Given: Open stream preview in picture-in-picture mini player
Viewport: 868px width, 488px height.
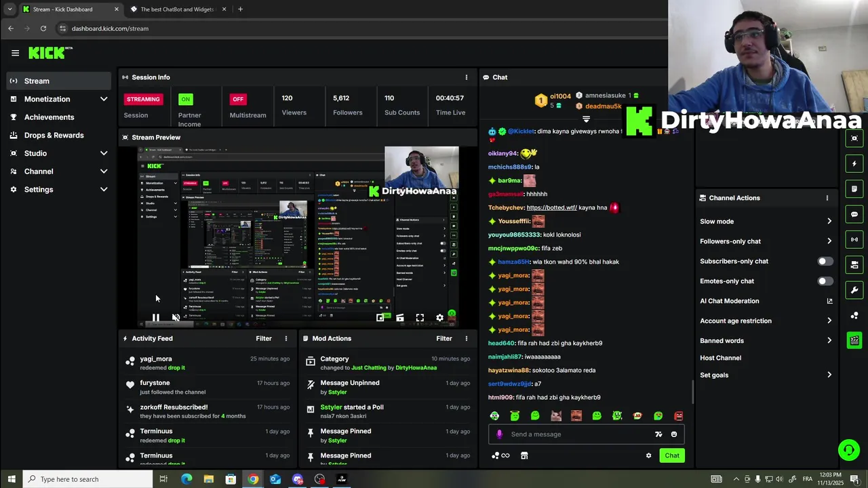Looking at the screenshot, I should [380, 317].
